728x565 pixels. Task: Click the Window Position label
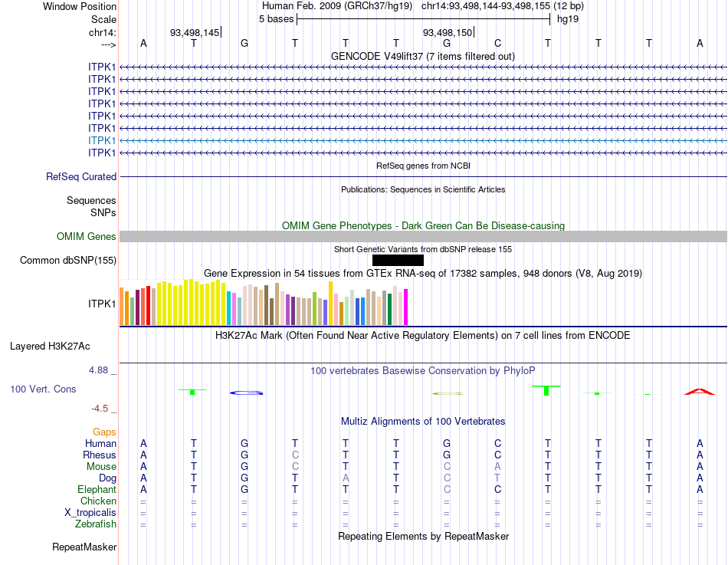[80, 6]
